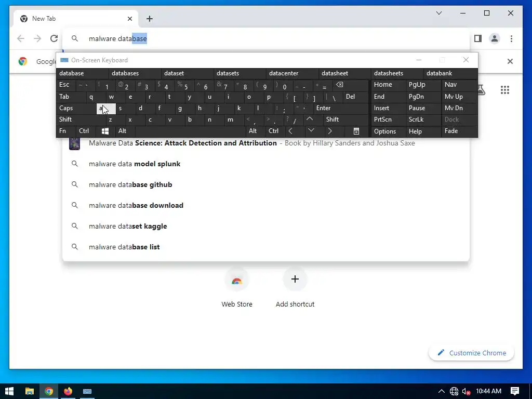Toggle the Nav key on keyboard
This screenshot has height=399, width=532.
coord(459,85)
